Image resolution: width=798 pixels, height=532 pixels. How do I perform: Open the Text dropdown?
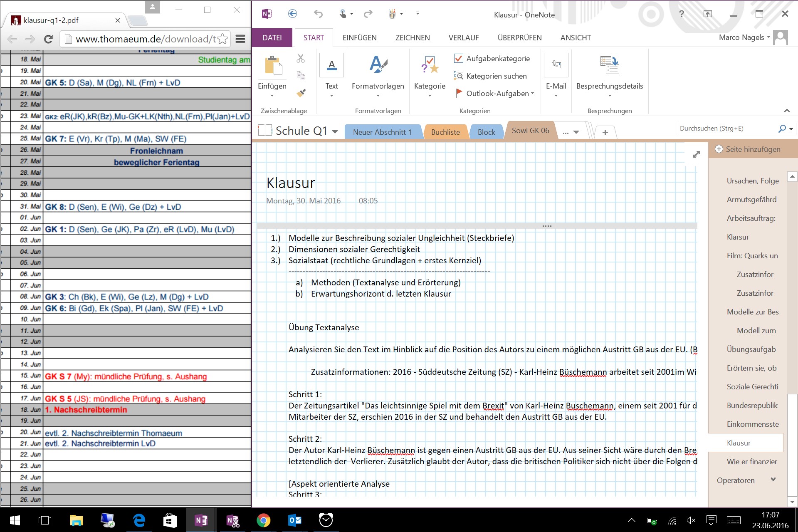331,96
